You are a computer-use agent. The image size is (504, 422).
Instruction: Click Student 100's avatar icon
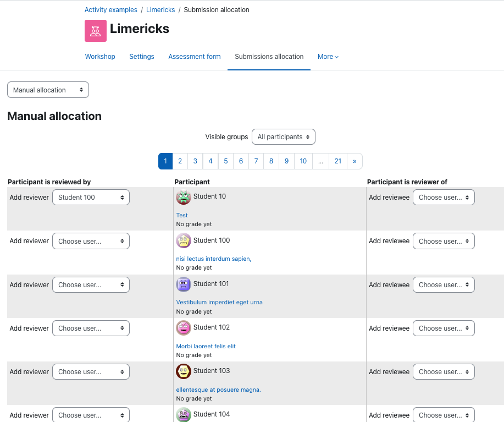pos(184,240)
